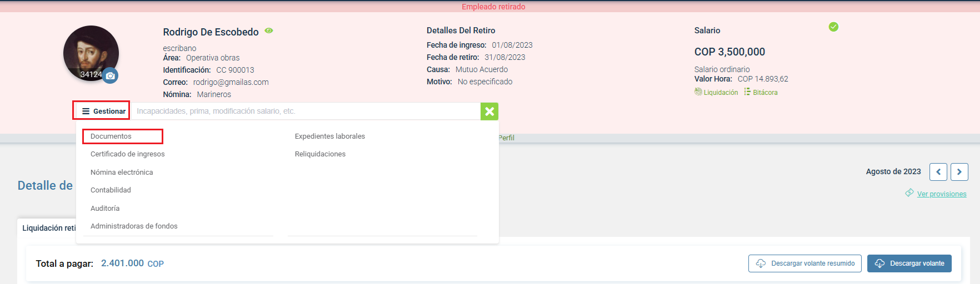Open the Gestionar menu
Screen dimensions: 980x284
[x=103, y=111]
